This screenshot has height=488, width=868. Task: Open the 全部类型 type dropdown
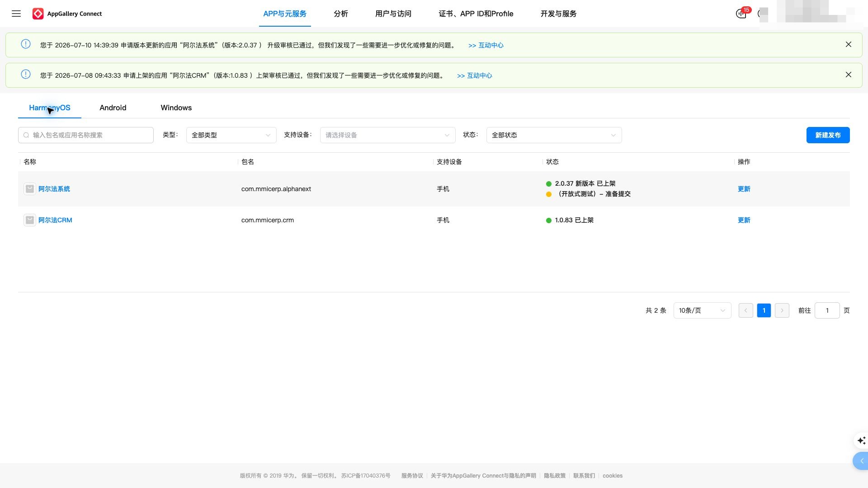pyautogui.click(x=231, y=135)
